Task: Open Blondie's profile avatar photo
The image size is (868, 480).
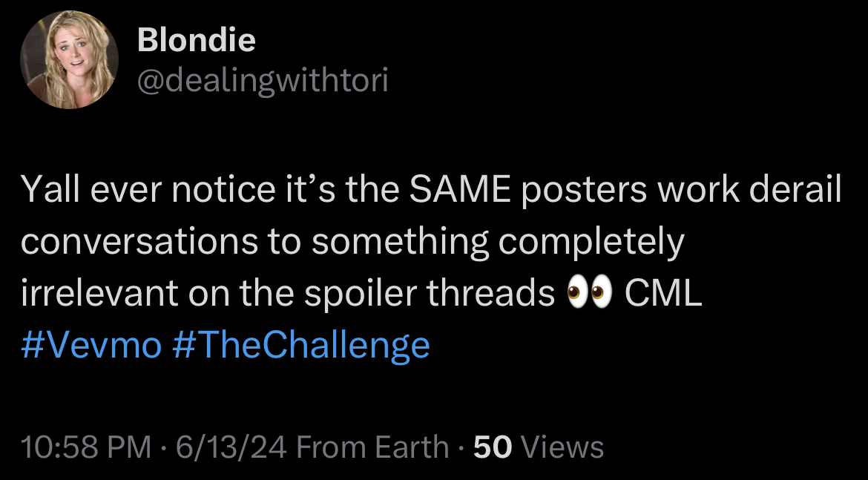Action: point(69,59)
